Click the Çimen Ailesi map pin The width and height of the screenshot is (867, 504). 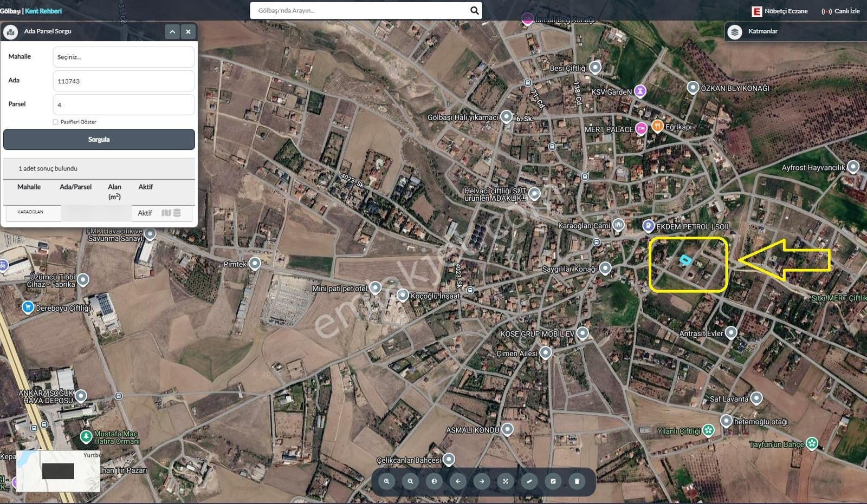point(546,352)
